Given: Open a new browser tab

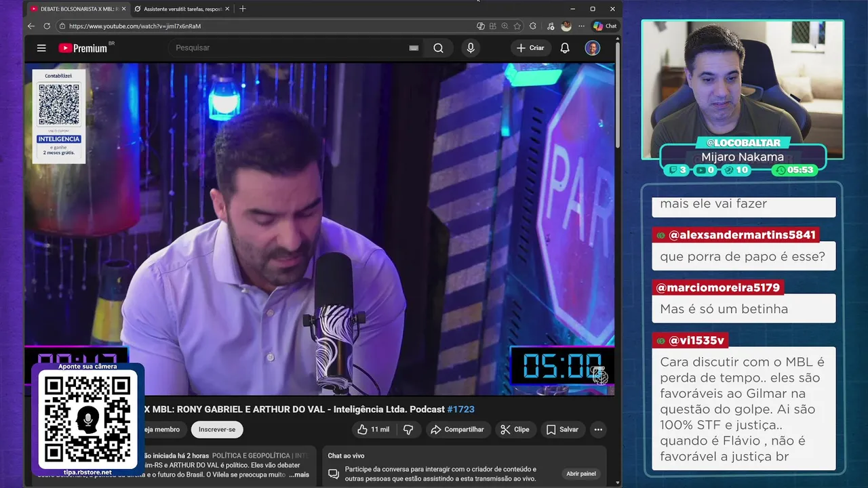Looking at the screenshot, I should (x=243, y=9).
